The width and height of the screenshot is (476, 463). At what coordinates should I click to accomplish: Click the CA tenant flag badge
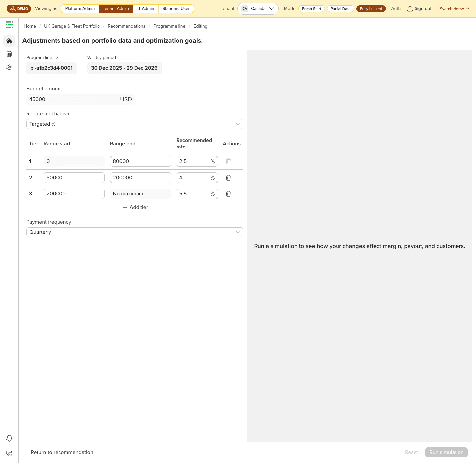tap(245, 9)
